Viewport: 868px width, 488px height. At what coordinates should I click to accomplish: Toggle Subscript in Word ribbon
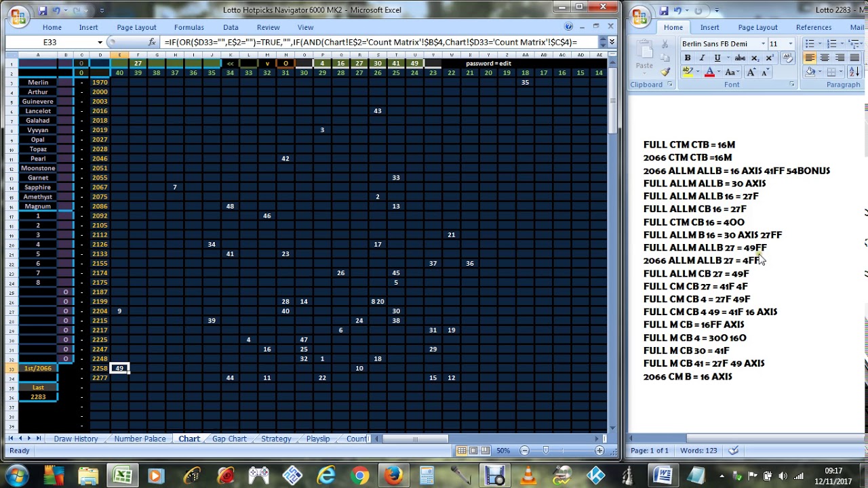754,58
